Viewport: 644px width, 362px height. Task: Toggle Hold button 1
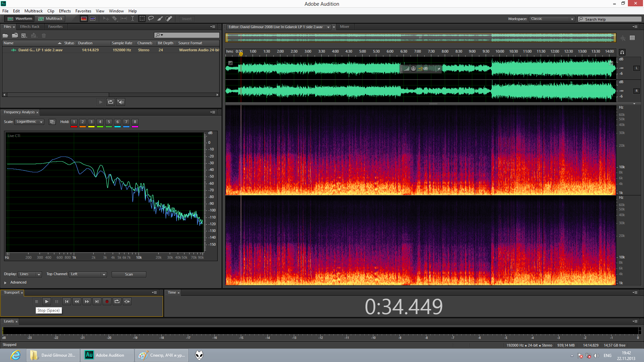coord(74,122)
